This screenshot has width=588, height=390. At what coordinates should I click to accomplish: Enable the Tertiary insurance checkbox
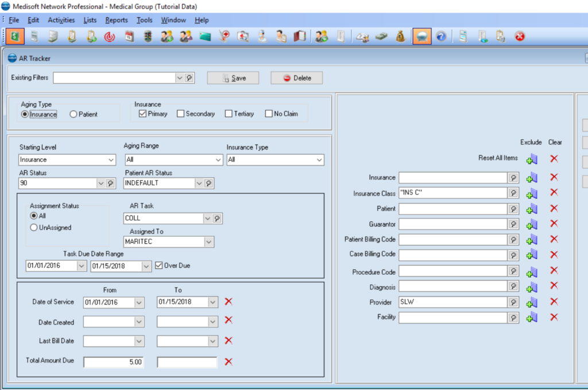tap(229, 114)
